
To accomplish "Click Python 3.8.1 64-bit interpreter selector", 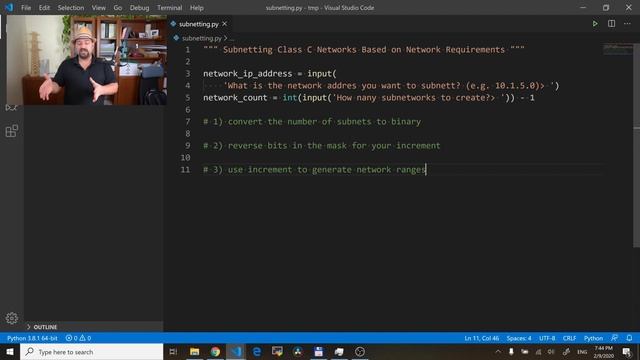I will coord(32,338).
